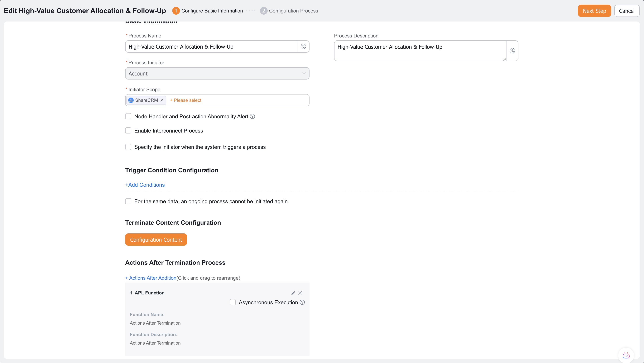Image resolution: width=644 pixels, height=363 pixels.
Task: Click + Please select in Initiator Scope
Action: [x=185, y=100]
